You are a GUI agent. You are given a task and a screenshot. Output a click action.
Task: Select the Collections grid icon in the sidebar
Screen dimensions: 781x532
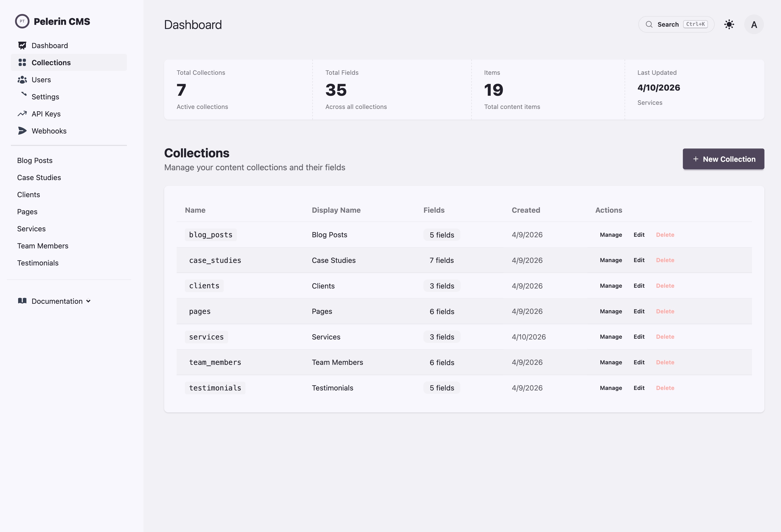click(22, 62)
